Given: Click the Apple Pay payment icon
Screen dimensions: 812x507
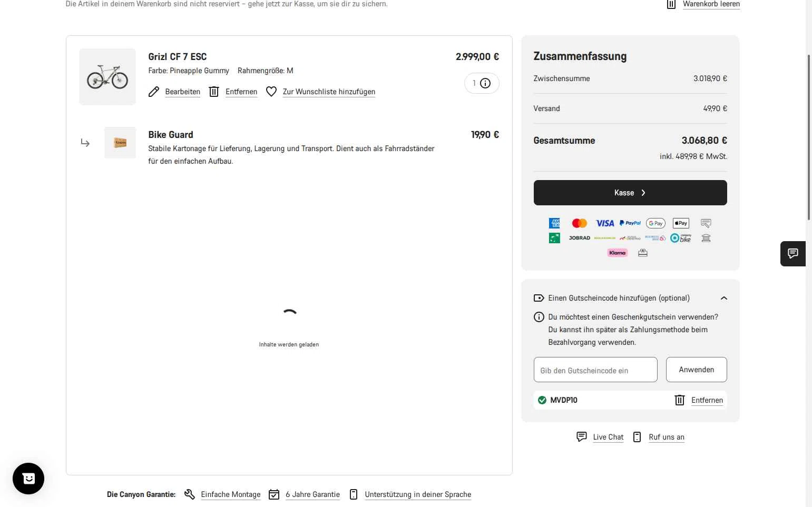Looking at the screenshot, I should click(681, 223).
